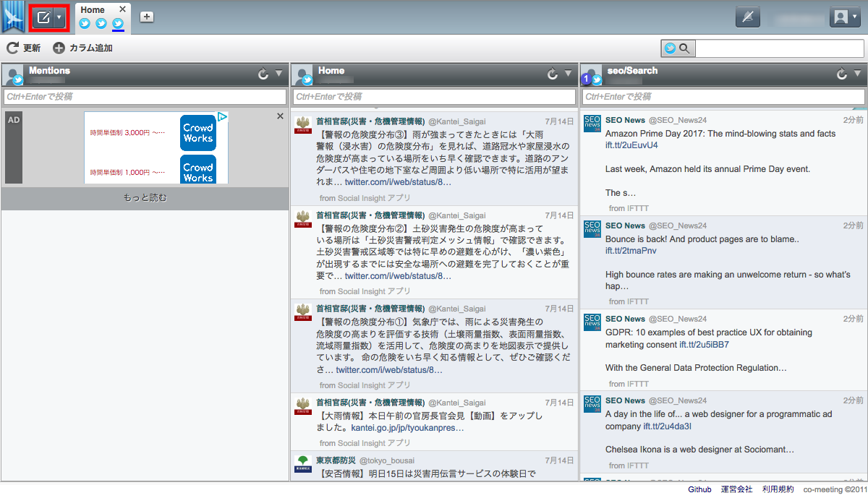Click SEO News avatar on Amazon Prime Day tweet

(592, 124)
